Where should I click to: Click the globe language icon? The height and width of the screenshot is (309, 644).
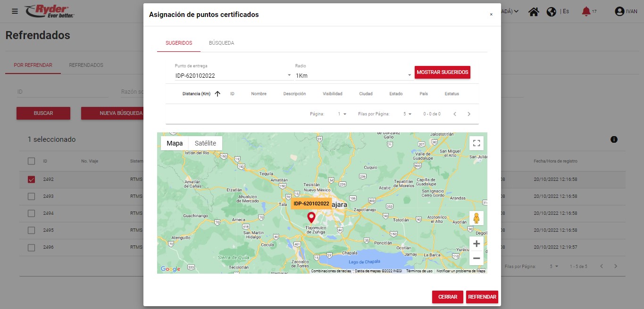click(551, 12)
